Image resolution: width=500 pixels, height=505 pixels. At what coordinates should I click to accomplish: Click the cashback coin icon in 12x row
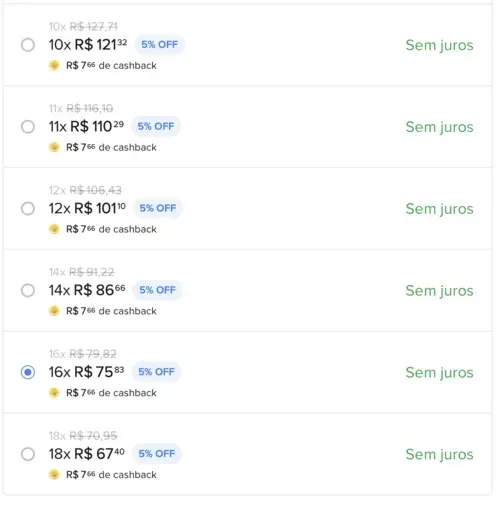point(54,229)
